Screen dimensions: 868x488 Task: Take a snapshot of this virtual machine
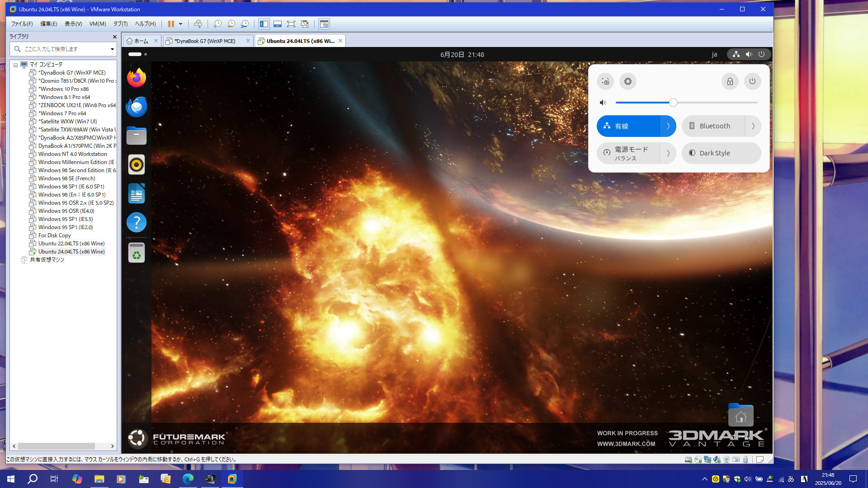pos(217,24)
